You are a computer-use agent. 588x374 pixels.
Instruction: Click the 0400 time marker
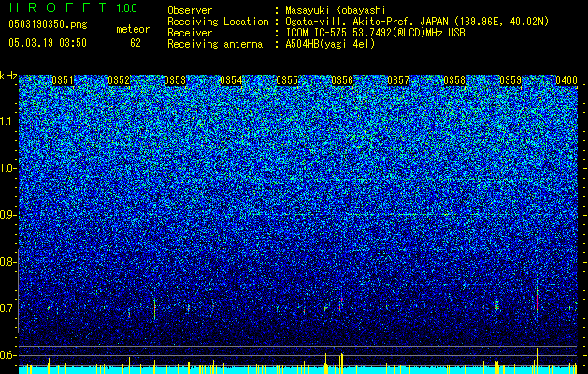pos(566,80)
